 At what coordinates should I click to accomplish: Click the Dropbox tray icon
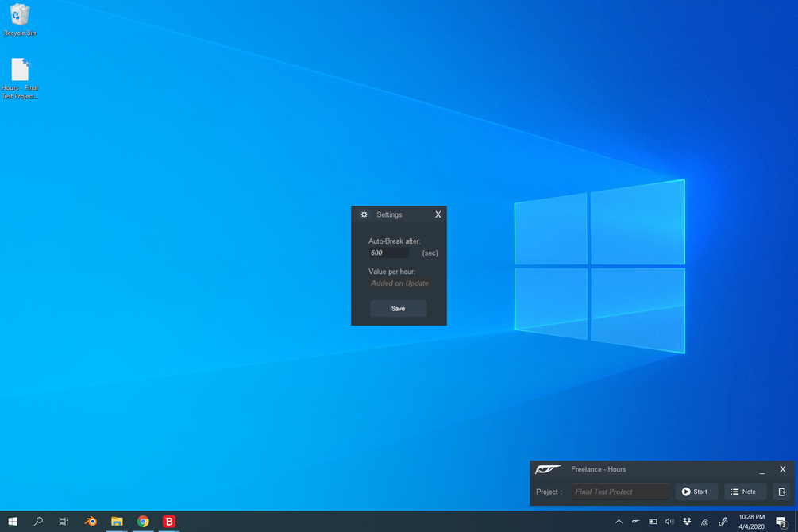(x=687, y=522)
